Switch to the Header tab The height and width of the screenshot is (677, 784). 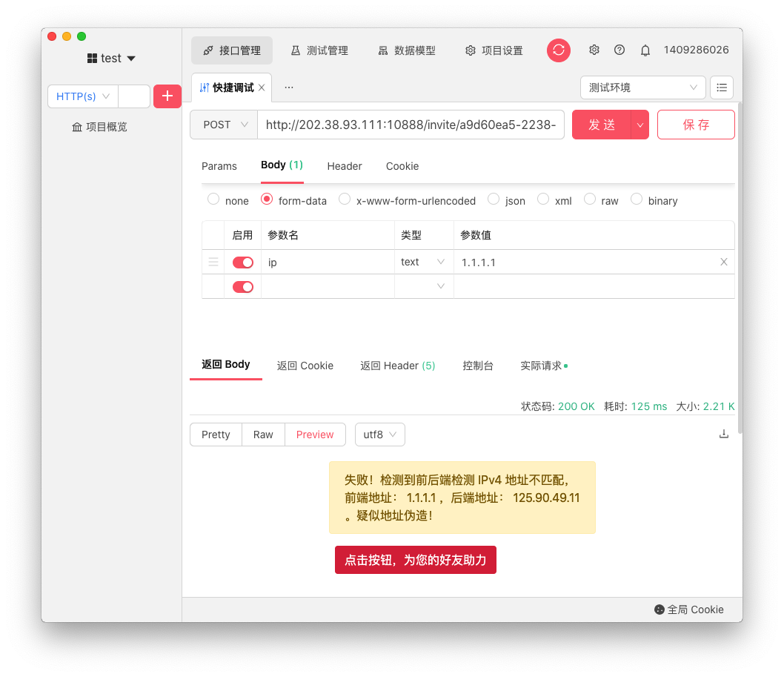pyautogui.click(x=345, y=166)
